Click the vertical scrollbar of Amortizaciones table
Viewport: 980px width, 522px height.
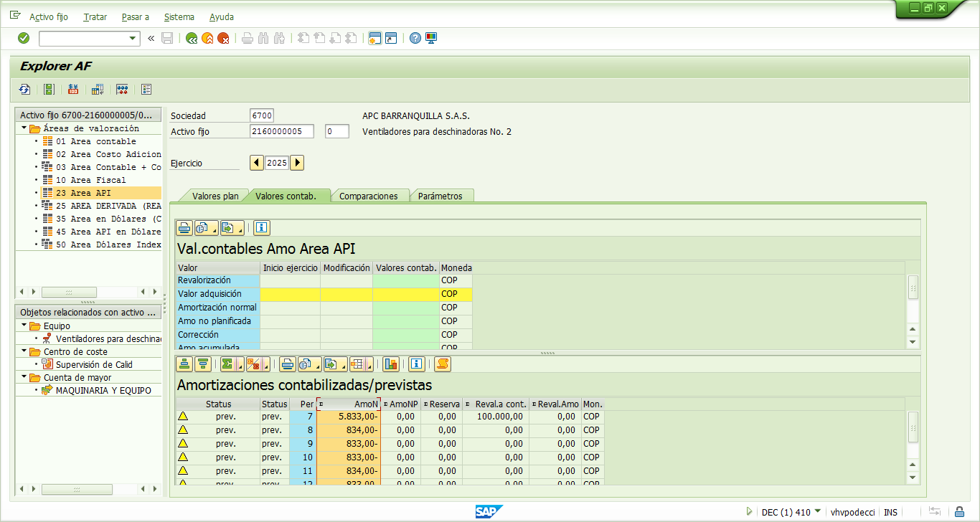pyautogui.click(x=913, y=445)
